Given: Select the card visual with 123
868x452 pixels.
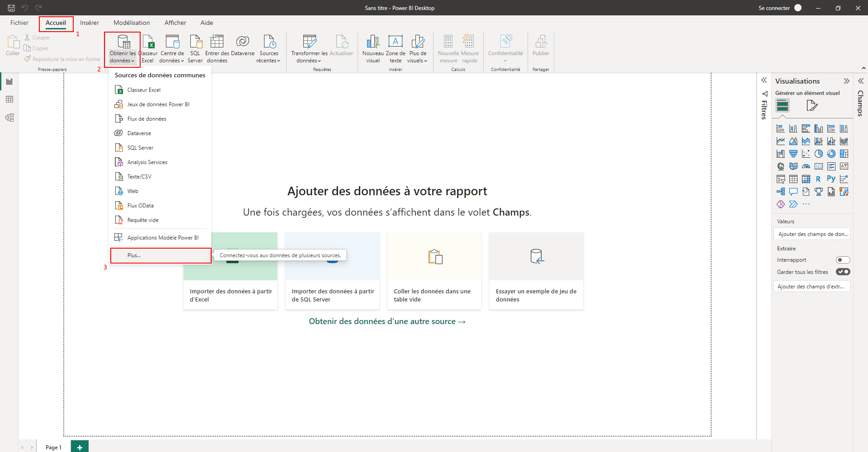Looking at the screenshot, I should click(818, 167).
